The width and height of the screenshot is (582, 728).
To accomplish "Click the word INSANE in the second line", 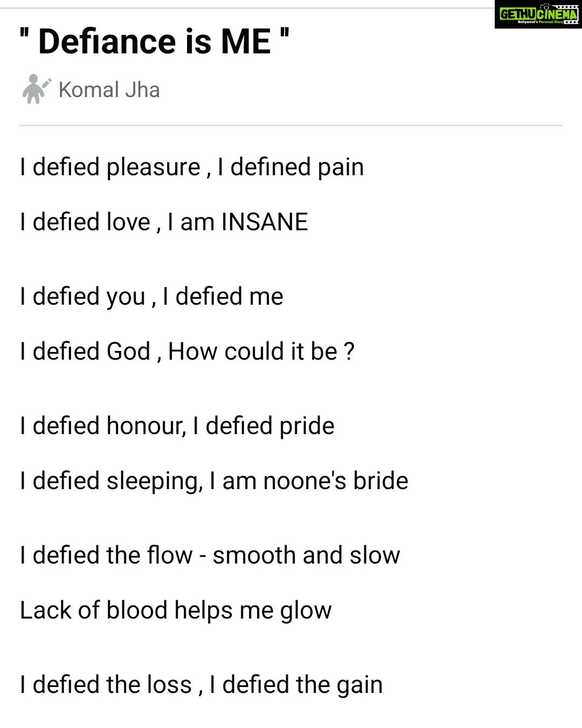I will coord(265,222).
